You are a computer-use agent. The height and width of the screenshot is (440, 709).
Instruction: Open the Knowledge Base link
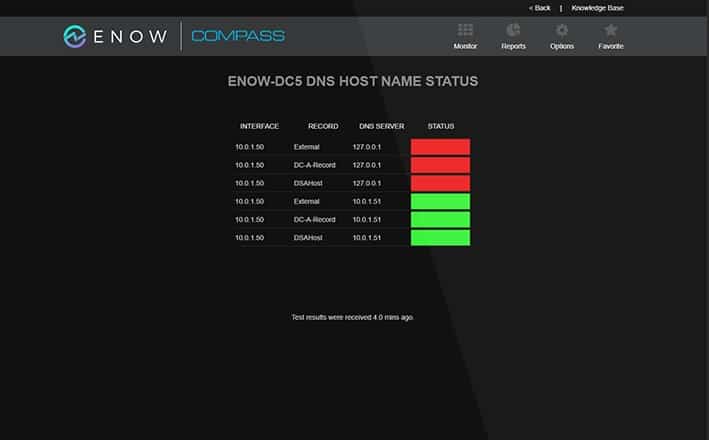(597, 8)
